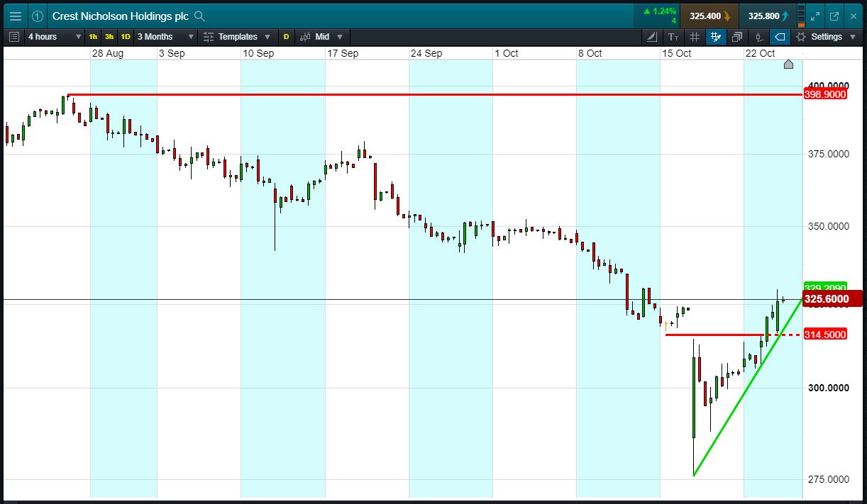Select the 3h quick interval

[109, 36]
